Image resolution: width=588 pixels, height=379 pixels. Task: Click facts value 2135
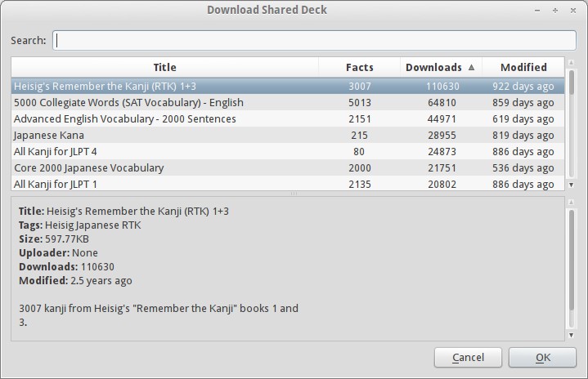tap(360, 185)
